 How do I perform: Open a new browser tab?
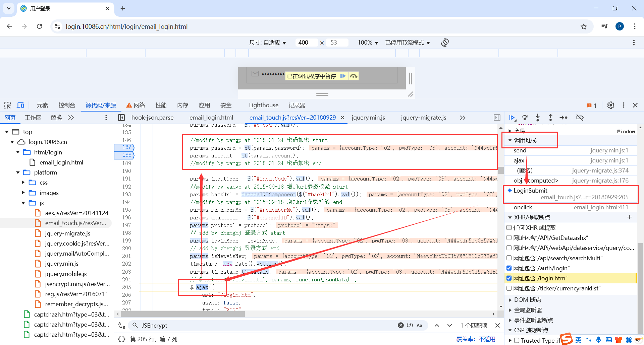click(x=123, y=8)
